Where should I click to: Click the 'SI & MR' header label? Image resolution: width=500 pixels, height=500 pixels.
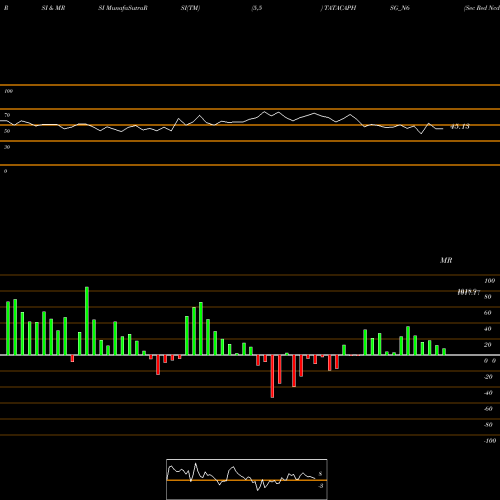coord(53,8)
